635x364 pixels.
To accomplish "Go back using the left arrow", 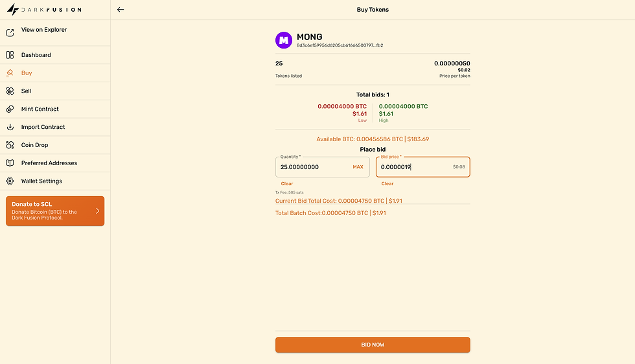I will [121, 10].
